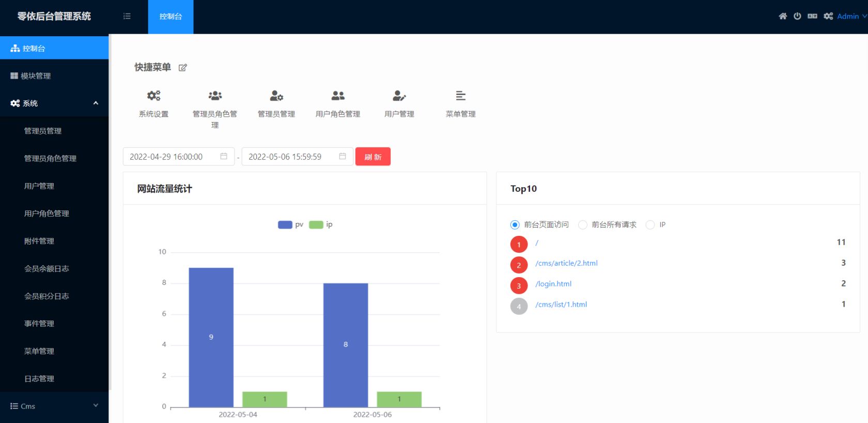This screenshot has height=423, width=868.
Task: Open the /cms/article/2.html link
Action: (566, 263)
